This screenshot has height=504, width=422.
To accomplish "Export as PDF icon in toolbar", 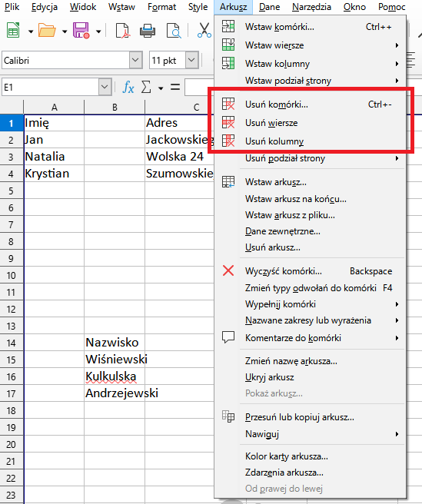I will pyautogui.click(x=122, y=31).
